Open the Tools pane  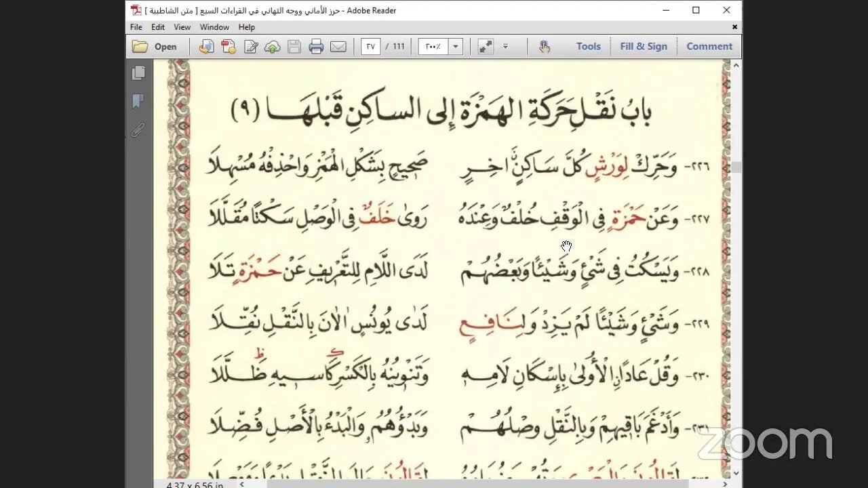588,47
